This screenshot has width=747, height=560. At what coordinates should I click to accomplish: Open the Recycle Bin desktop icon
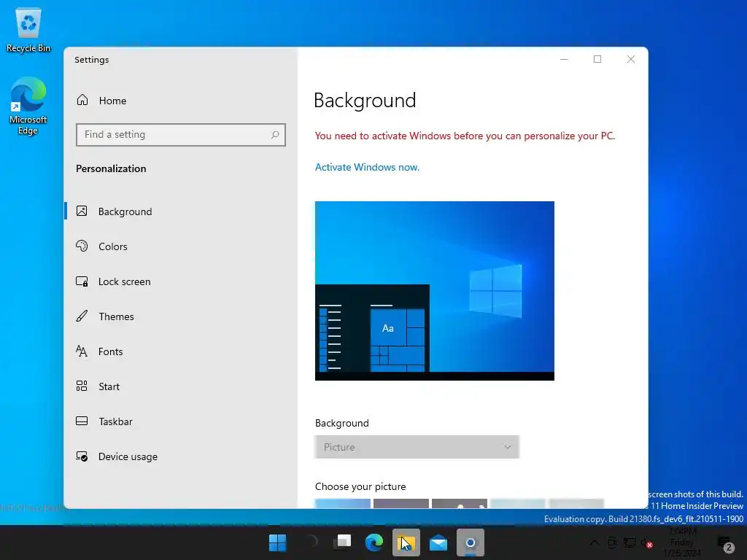pos(28,29)
